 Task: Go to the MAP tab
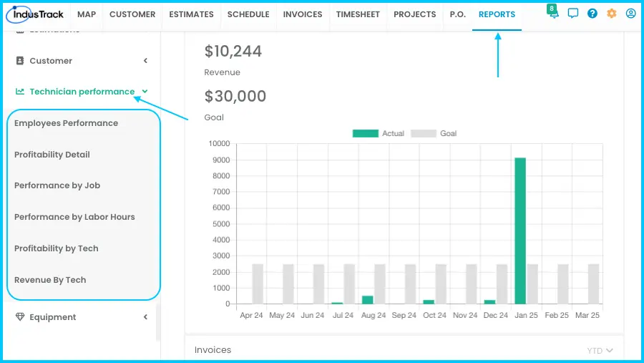click(x=87, y=14)
